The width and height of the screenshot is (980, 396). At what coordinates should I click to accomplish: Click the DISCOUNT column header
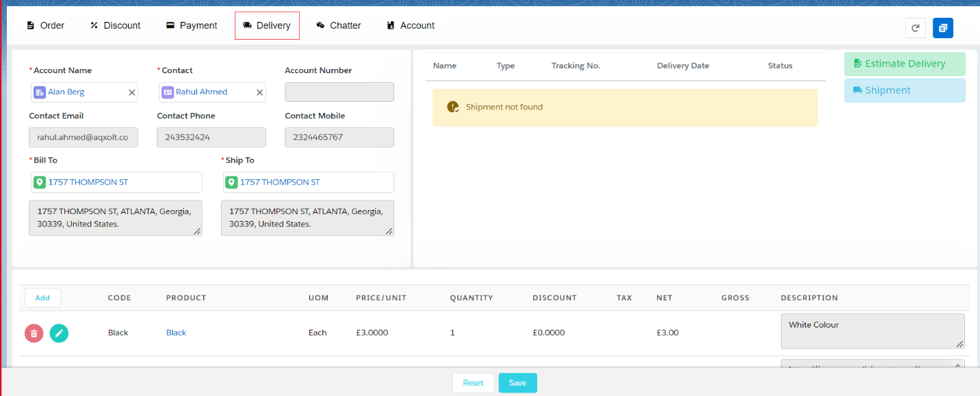(x=554, y=298)
